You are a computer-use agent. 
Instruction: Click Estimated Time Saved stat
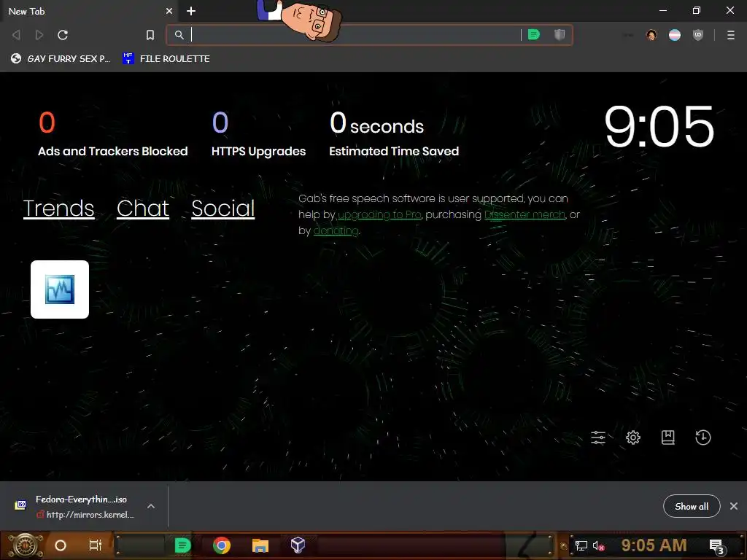coord(394,134)
